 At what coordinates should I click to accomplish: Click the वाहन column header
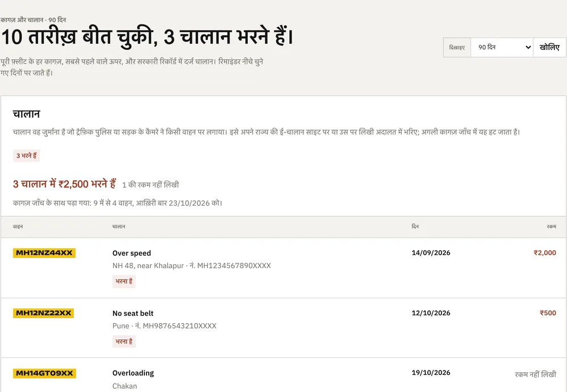click(18, 226)
